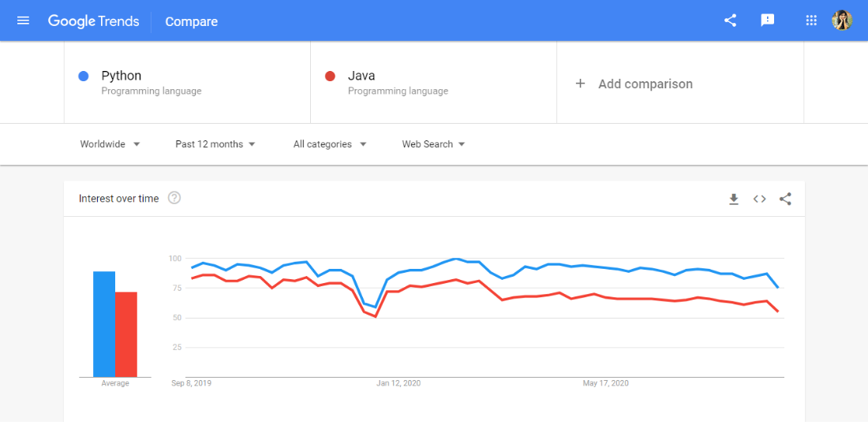This screenshot has height=425, width=868.
Task: Click the plus icon beside Add comparison
Action: (580, 84)
